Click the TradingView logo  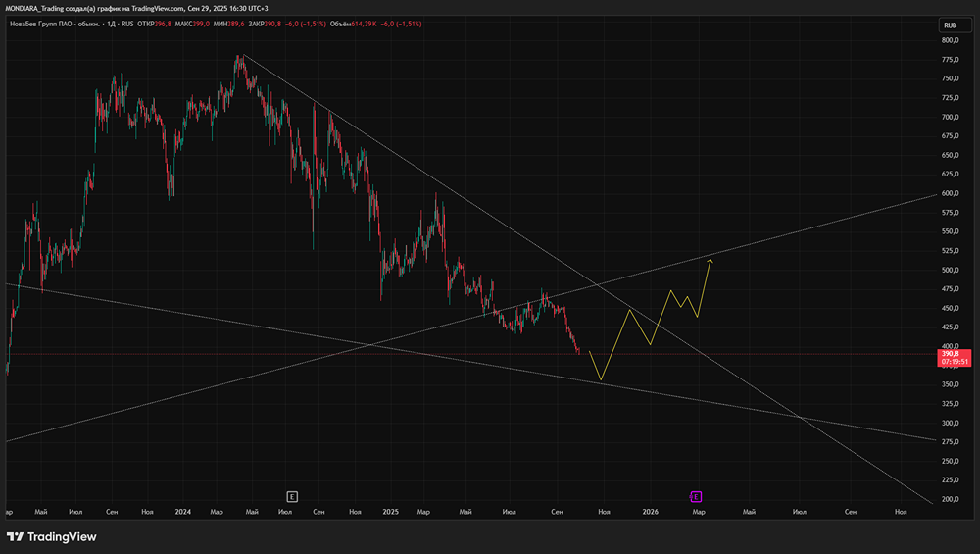(51, 536)
